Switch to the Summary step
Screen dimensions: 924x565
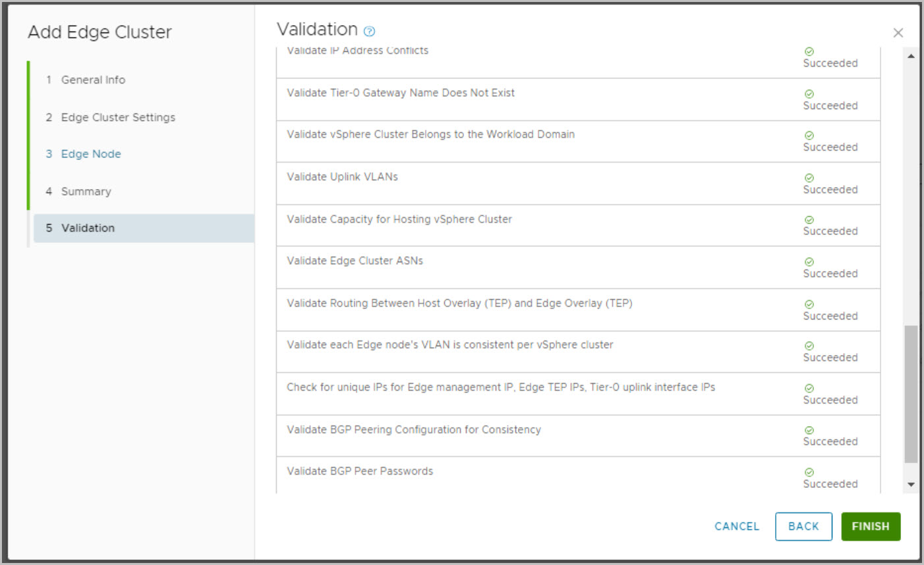(x=86, y=192)
